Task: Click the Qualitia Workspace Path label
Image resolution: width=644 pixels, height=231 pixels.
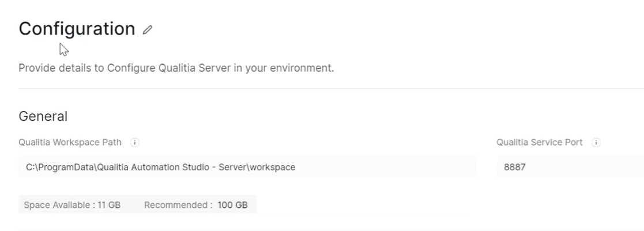Action: 70,142
